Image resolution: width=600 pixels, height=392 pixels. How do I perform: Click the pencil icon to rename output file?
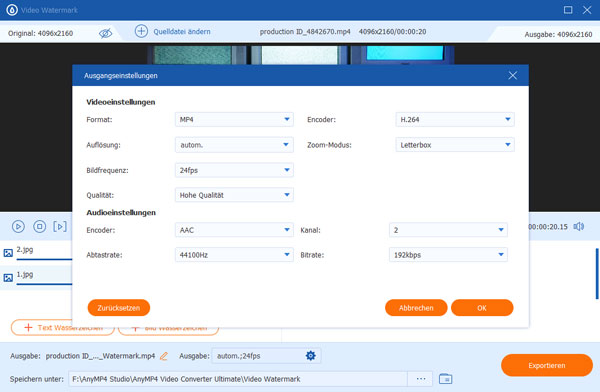pos(164,356)
